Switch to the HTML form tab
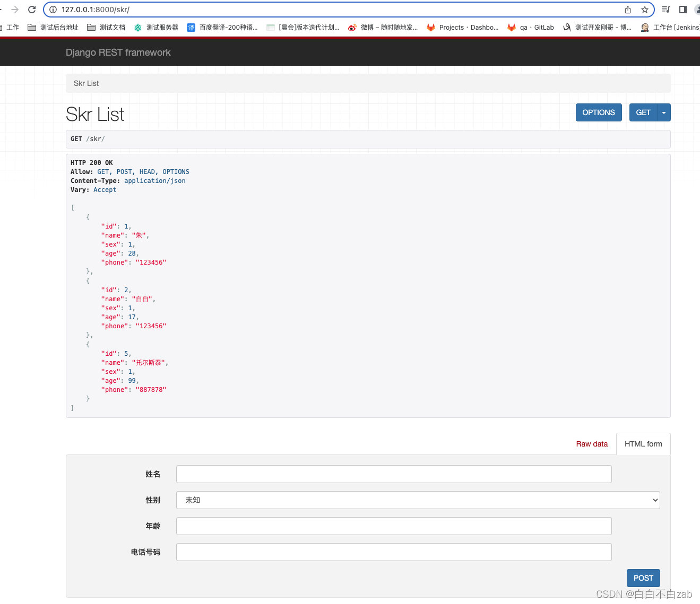The width and height of the screenshot is (700, 604). pyautogui.click(x=643, y=444)
